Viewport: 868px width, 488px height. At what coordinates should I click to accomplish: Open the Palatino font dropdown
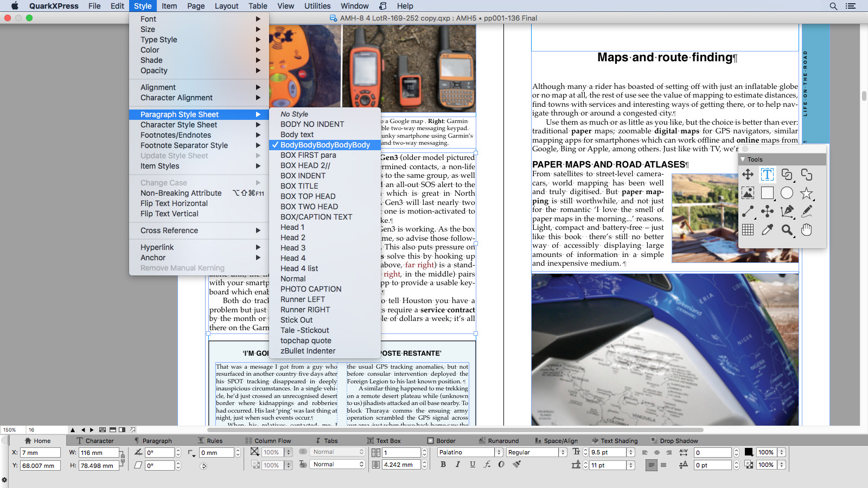tap(470, 452)
